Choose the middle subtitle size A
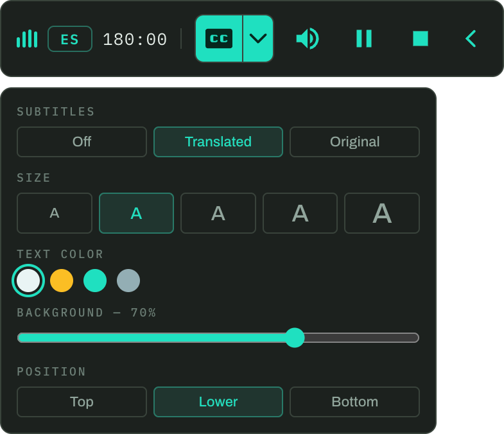This screenshot has width=504, height=434. click(x=218, y=213)
